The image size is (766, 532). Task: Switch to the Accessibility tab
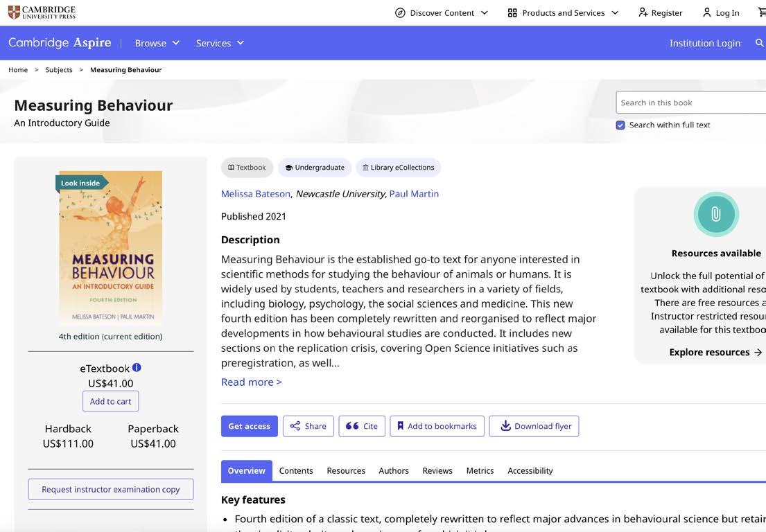tap(530, 470)
